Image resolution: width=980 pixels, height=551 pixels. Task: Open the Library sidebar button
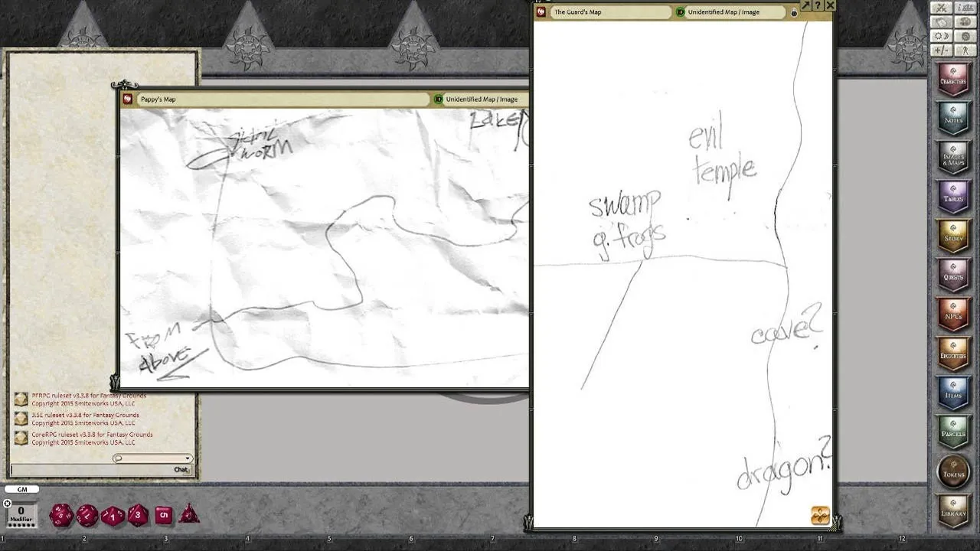click(x=953, y=511)
